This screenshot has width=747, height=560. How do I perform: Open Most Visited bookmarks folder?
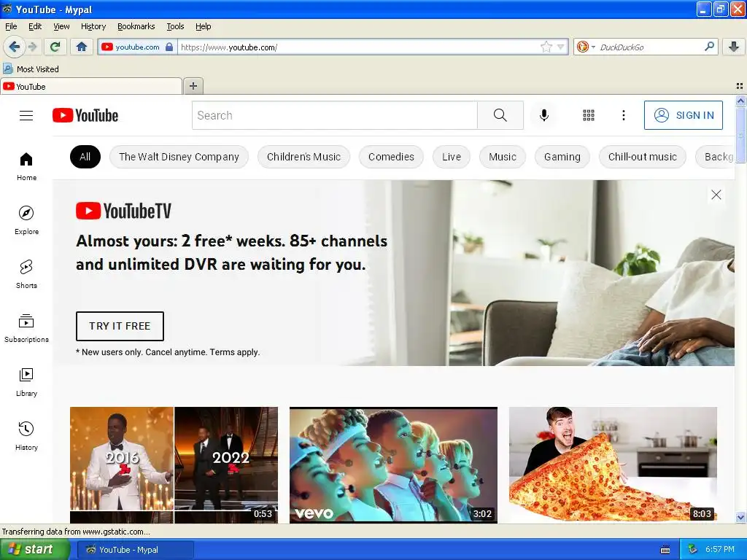(x=31, y=69)
